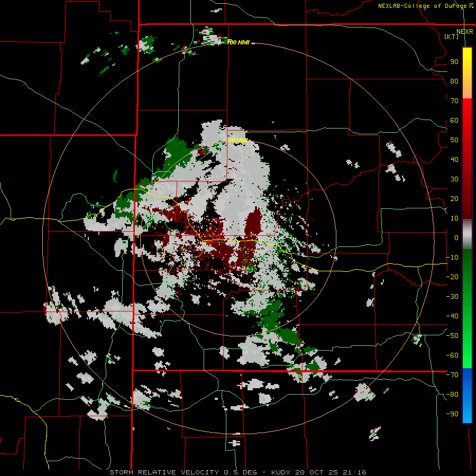Click the -20 value on velocity legend
The height and width of the screenshot is (476, 476).
[452, 277]
